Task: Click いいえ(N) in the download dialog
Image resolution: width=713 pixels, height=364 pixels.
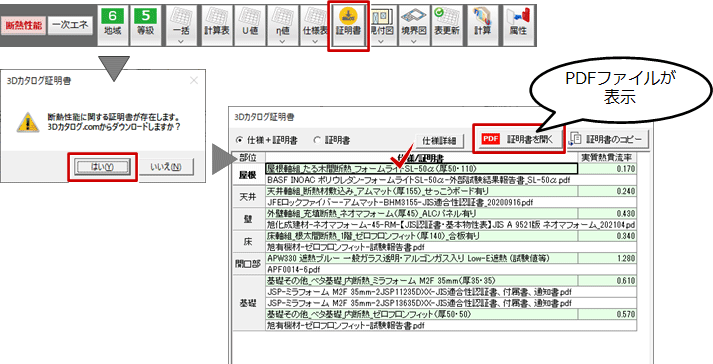Action: [166, 167]
